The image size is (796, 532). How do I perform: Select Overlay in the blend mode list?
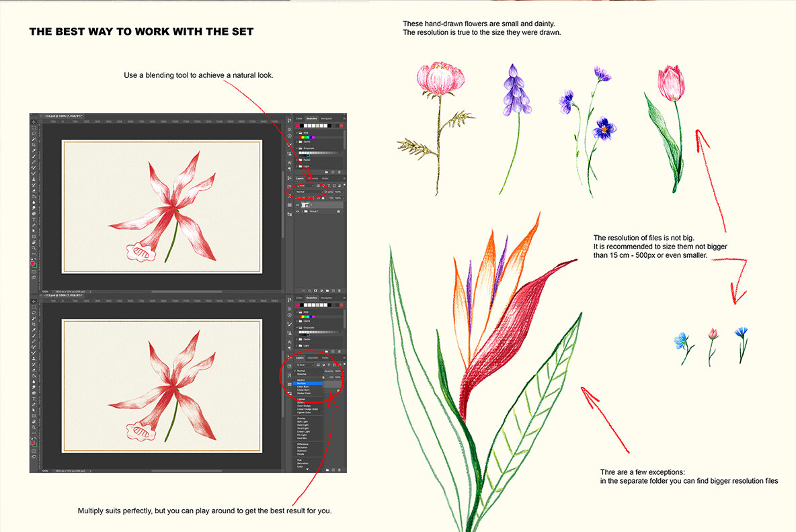click(x=301, y=417)
